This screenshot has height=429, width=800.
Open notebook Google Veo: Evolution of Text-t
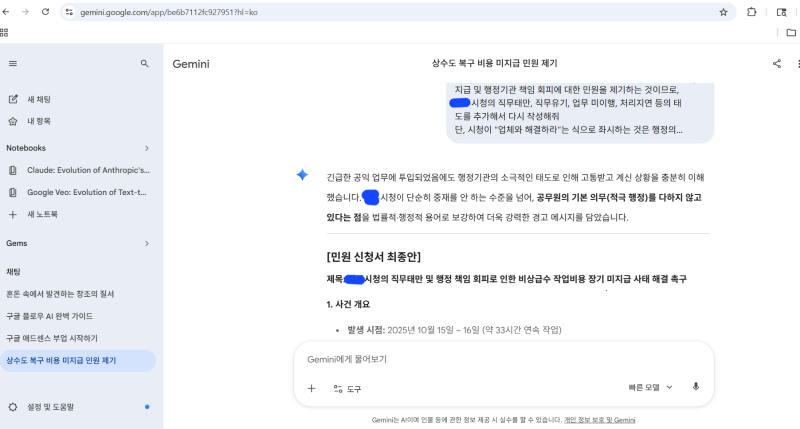click(x=87, y=192)
